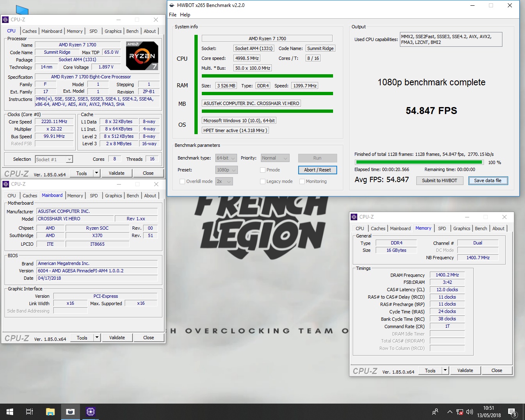Click the volume speaker tray icon
The width and height of the screenshot is (525, 420).
pyautogui.click(x=470, y=412)
